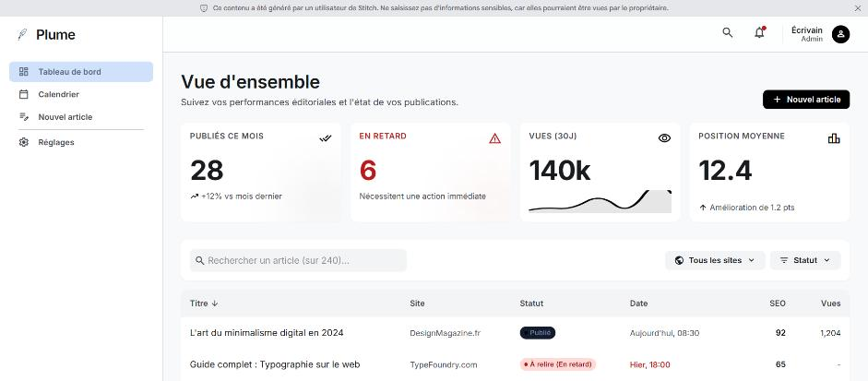Dismiss the Stitch warning banner

click(x=859, y=8)
